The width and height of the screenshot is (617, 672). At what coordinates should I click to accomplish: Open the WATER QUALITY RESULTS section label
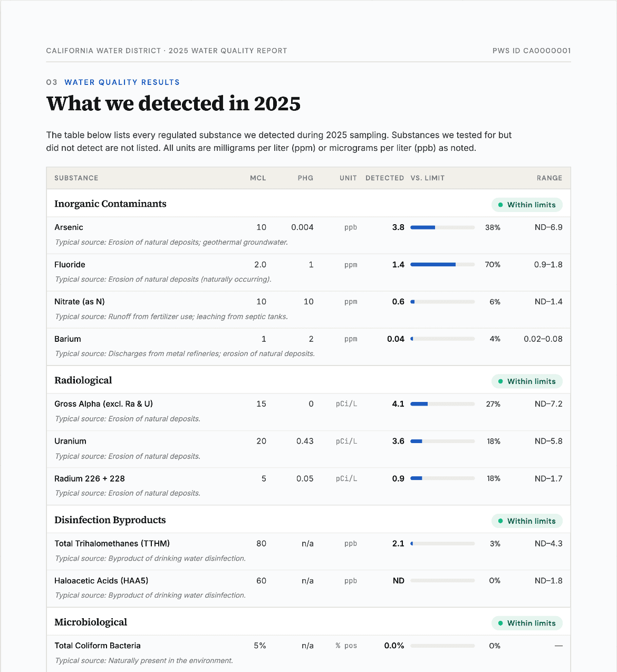(122, 82)
